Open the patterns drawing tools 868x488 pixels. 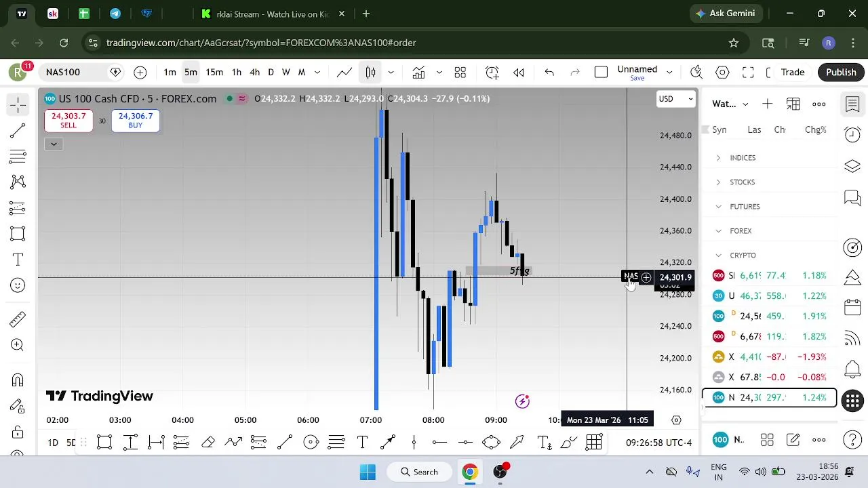coord(18,182)
